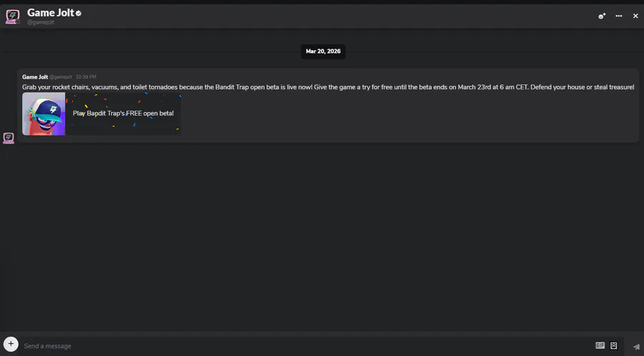Open the Bandit Trap embed thumbnail image

pos(44,113)
